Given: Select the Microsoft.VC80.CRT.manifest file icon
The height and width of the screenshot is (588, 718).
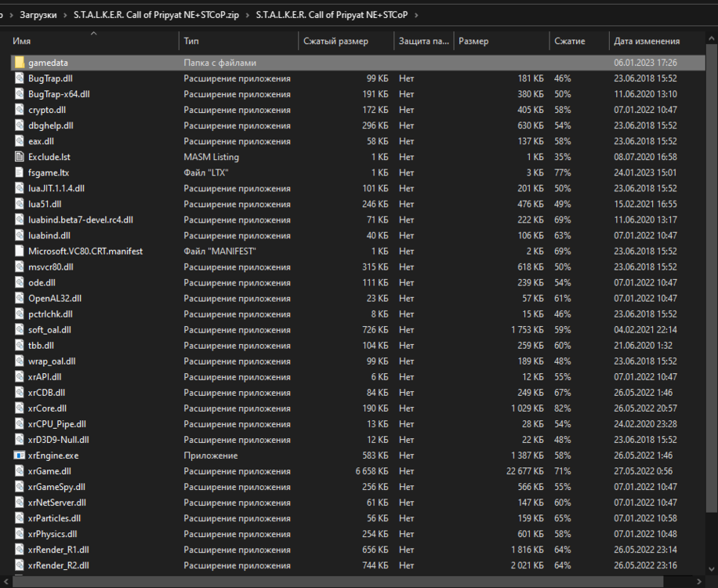Looking at the screenshot, I should [x=20, y=251].
